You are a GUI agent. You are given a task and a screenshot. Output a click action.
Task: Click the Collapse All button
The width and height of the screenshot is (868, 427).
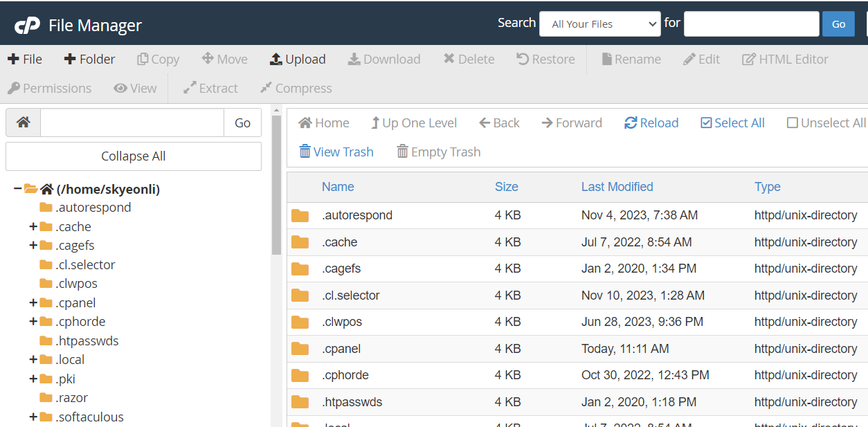coord(134,156)
